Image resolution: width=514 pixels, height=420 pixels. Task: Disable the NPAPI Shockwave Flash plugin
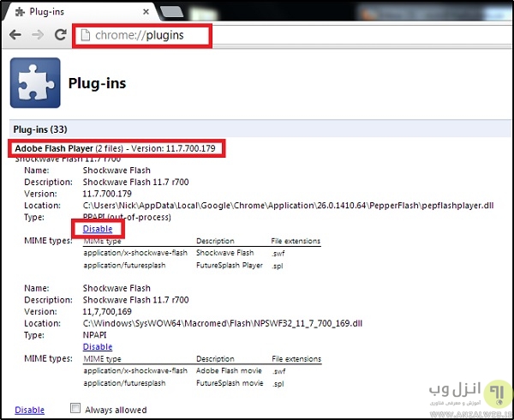[98, 346]
